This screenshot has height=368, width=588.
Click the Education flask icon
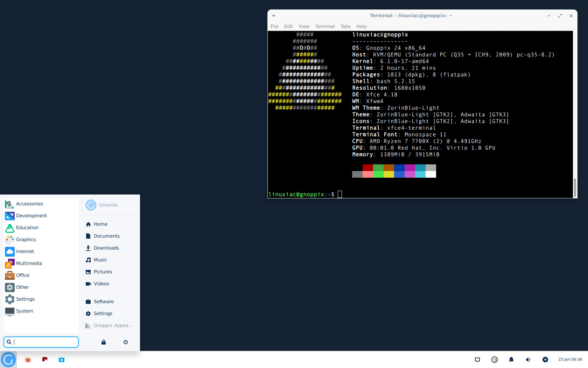pyautogui.click(x=9, y=228)
